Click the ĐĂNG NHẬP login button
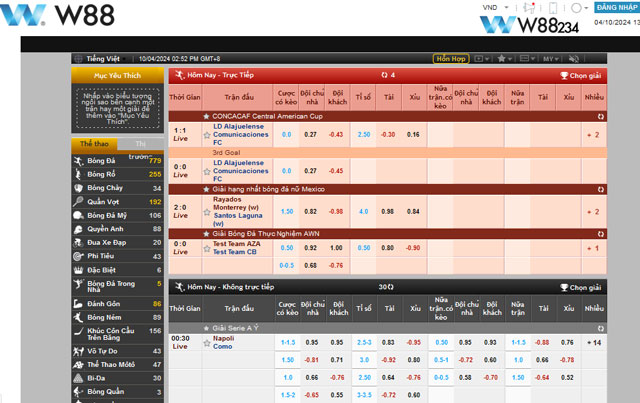The image size is (640, 403). 617,8
